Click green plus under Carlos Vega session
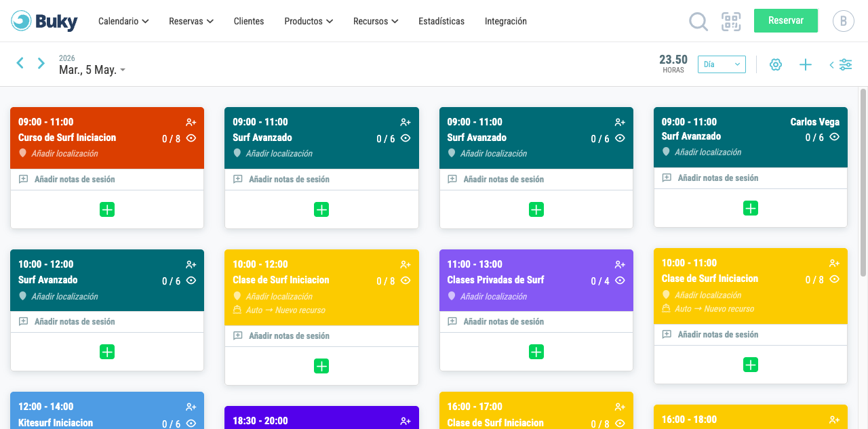The image size is (868, 429). (x=751, y=208)
